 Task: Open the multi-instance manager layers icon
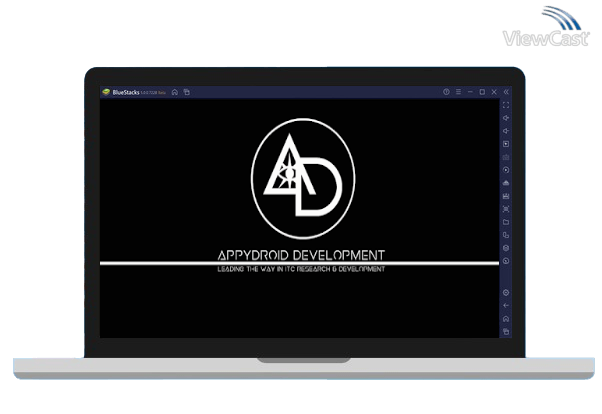(506, 248)
